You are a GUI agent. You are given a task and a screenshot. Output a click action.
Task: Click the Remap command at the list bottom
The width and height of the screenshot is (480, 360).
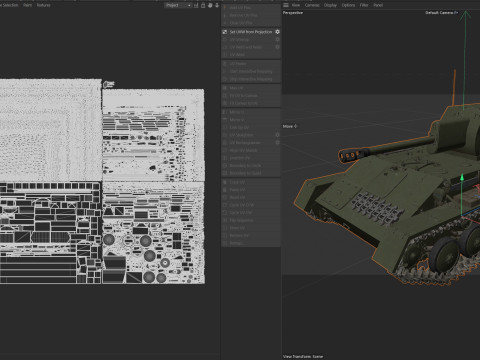pyautogui.click(x=251, y=243)
